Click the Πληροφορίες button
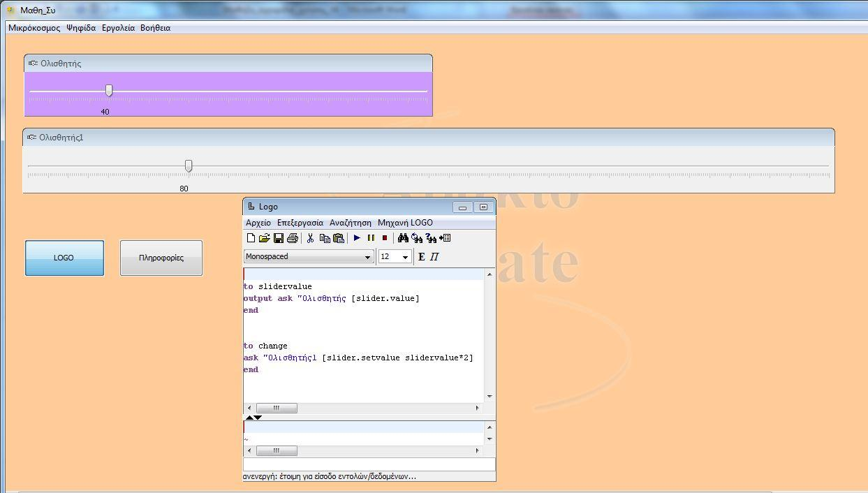The height and width of the screenshot is (493, 868). [x=161, y=258]
